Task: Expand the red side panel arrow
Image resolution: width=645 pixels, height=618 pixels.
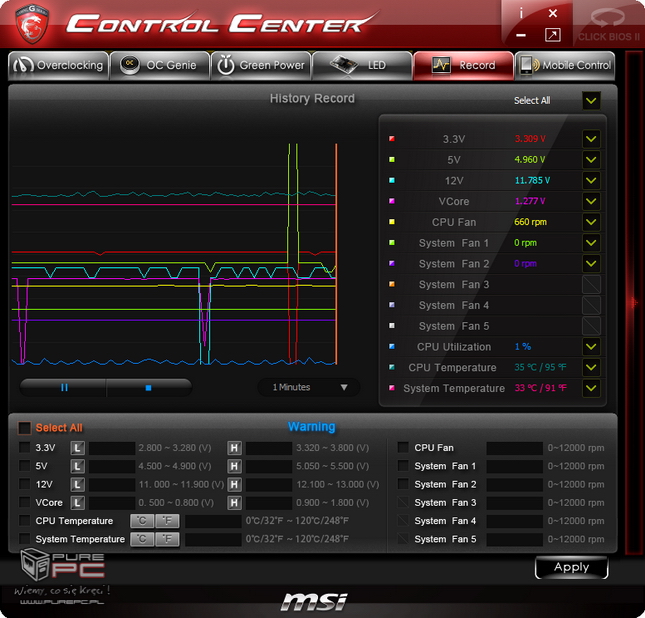Action: click(634, 303)
